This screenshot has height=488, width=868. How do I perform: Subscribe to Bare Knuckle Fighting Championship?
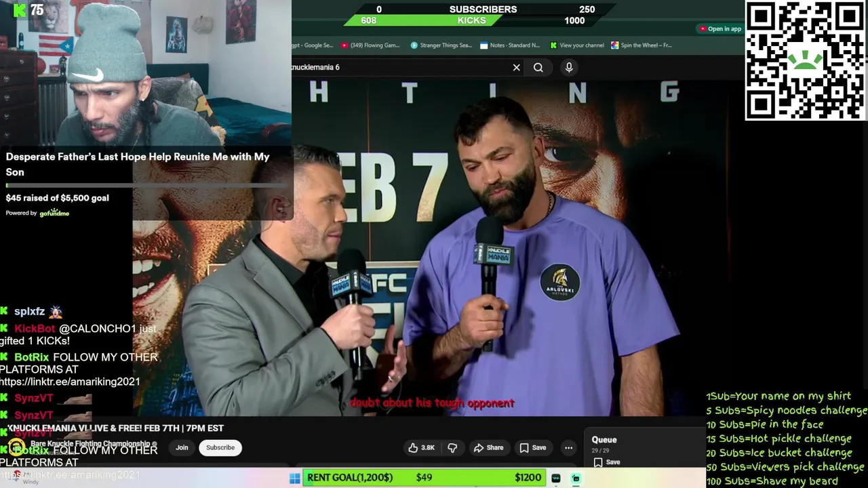coord(220,447)
